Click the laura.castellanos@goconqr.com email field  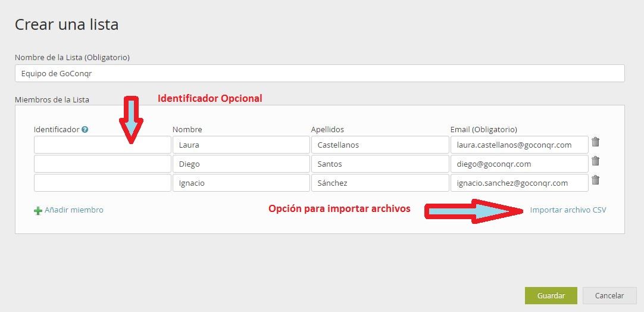518,145
